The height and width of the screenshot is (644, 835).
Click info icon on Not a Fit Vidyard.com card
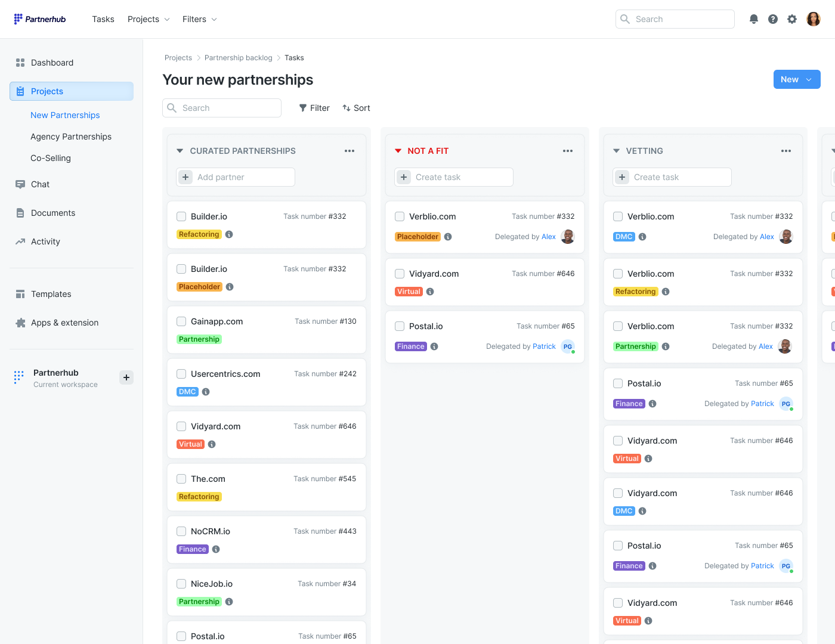tap(430, 292)
